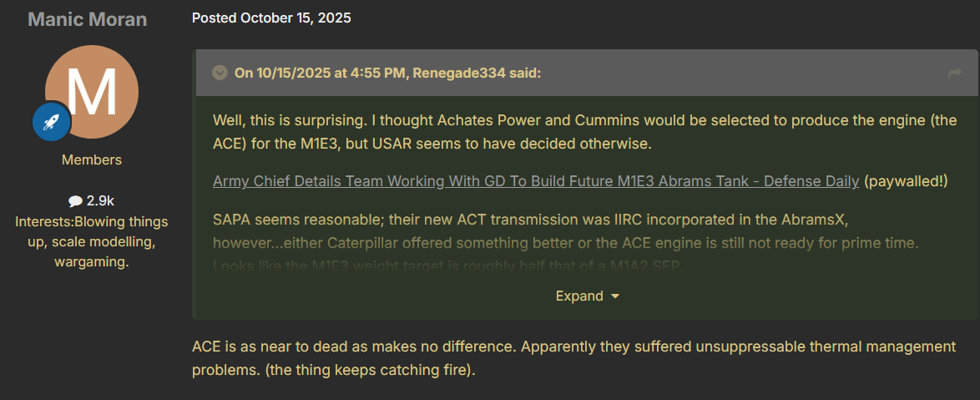This screenshot has width=980, height=400.
Task: Click the speech bubble posts icon
Action: pos(75,201)
